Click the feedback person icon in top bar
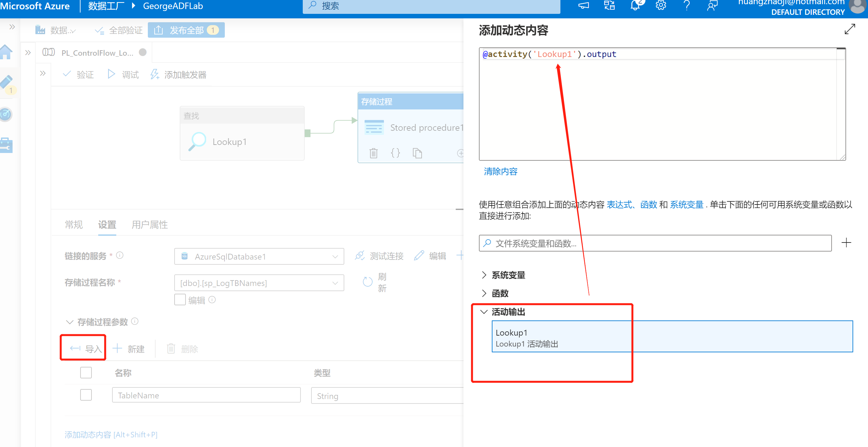Screen dimensions: 868x447 pos(712,5)
